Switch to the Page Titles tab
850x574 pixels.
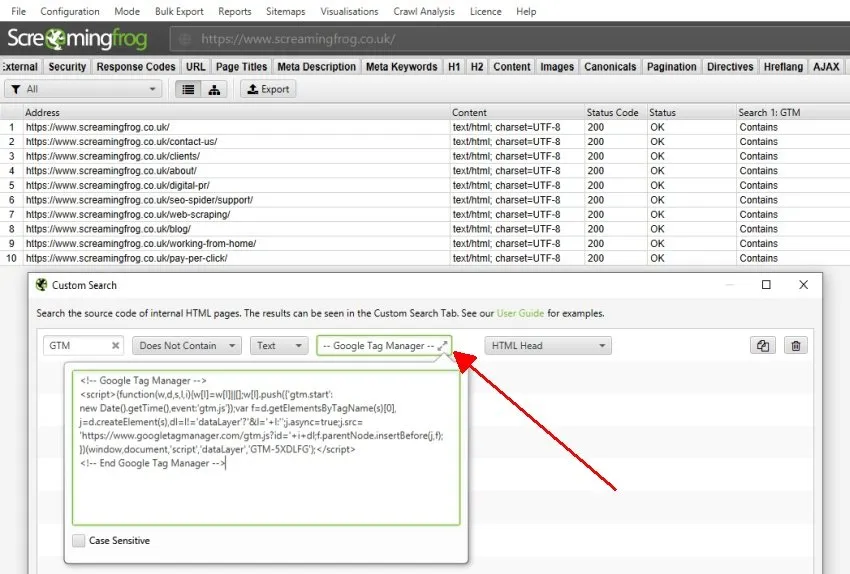point(241,67)
